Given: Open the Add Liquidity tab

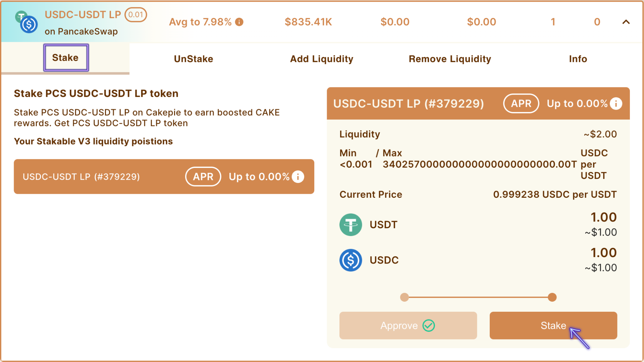Looking at the screenshot, I should click(x=321, y=59).
